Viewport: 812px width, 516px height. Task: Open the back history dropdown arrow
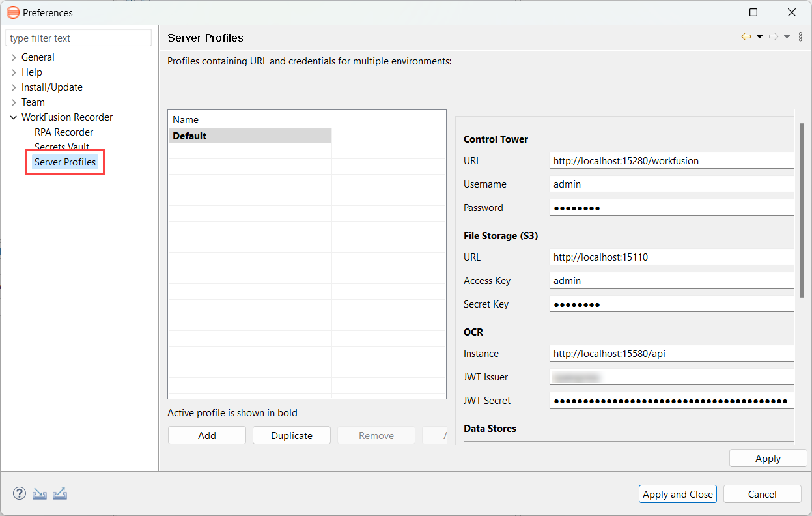[x=759, y=37]
